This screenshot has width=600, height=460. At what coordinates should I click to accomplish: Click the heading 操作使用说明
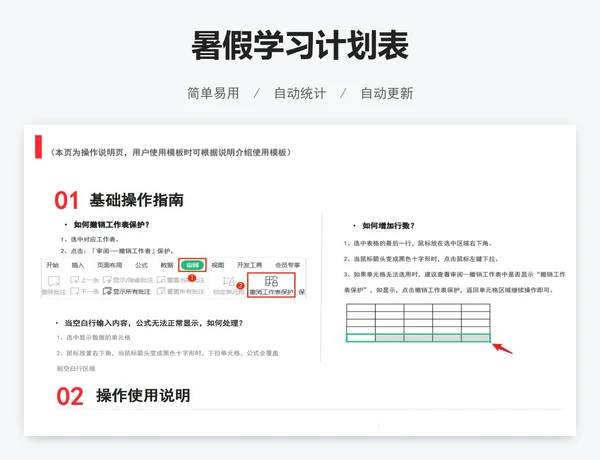(143, 396)
